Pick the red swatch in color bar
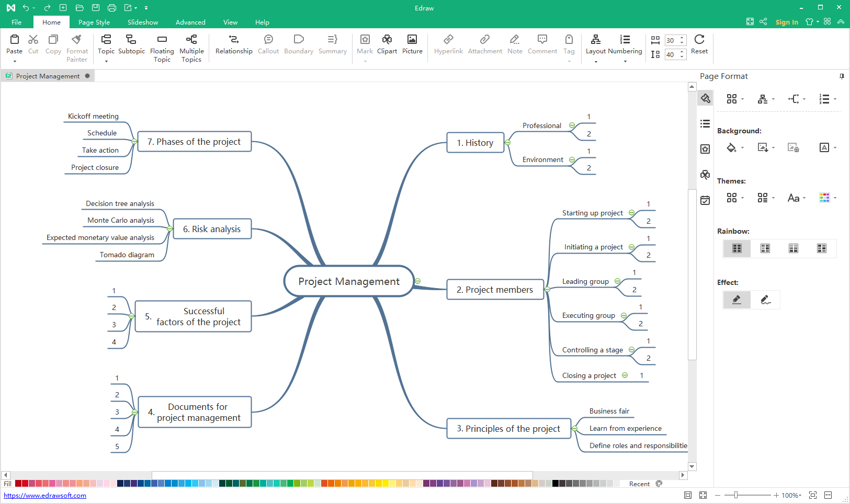Screen dimensions: 850x504 tap(25, 484)
